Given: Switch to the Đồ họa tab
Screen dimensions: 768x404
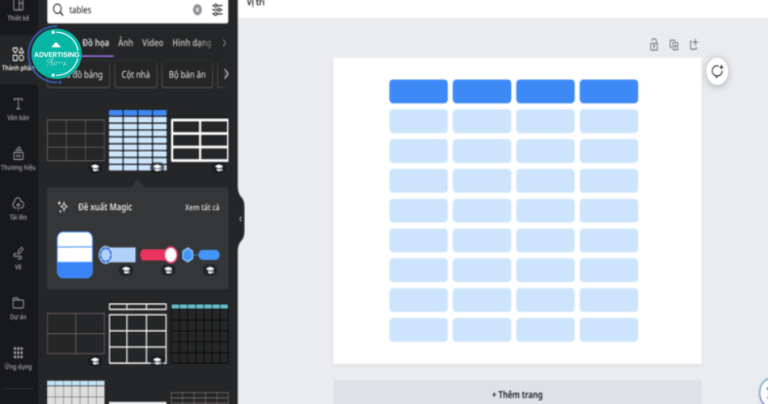Looking at the screenshot, I should pos(96,43).
